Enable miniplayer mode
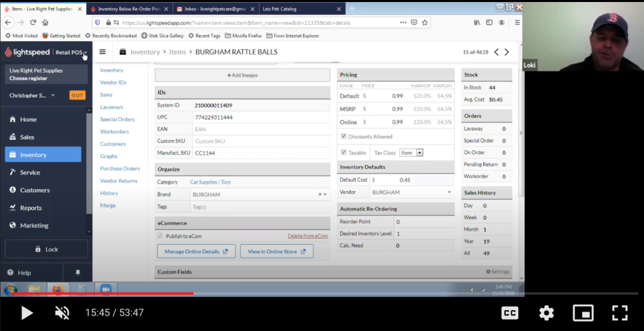 pyautogui.click(x=583, y=313)
